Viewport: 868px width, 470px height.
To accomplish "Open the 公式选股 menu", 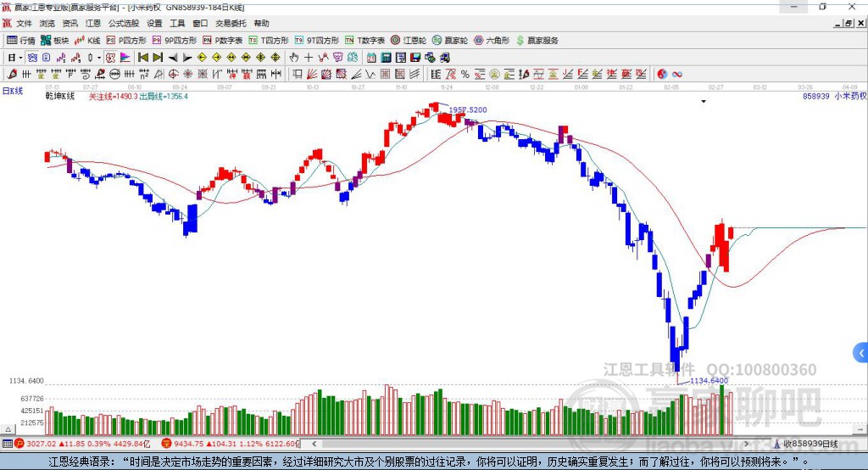I will pyautogui.click(x=124, y=23).
